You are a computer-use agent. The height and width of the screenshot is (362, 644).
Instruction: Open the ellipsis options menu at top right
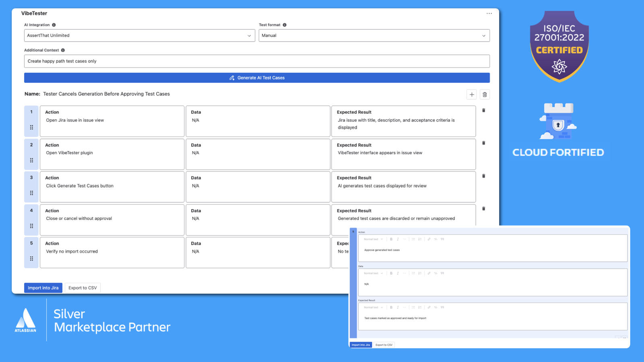(489, 13)
